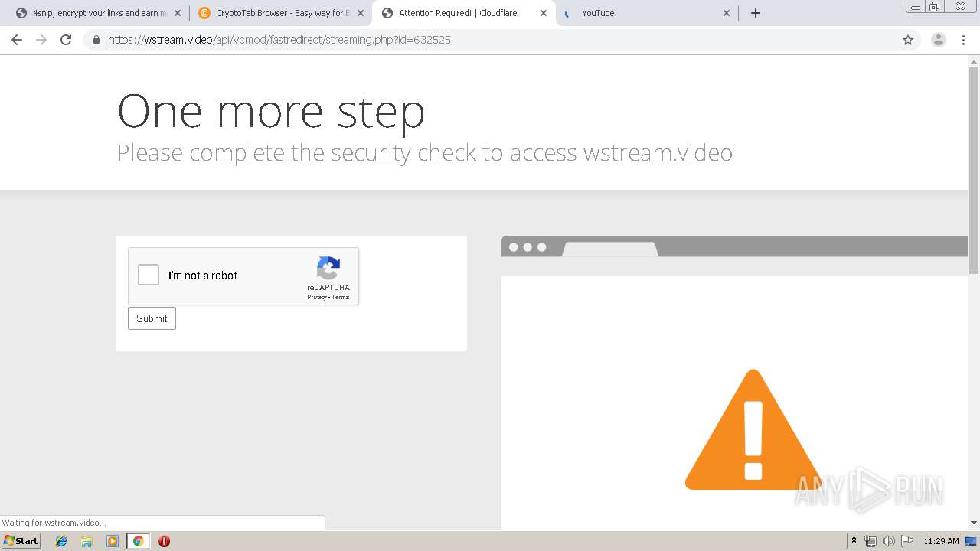
Task: Close the YouTube tab
Action: (727, 13)
